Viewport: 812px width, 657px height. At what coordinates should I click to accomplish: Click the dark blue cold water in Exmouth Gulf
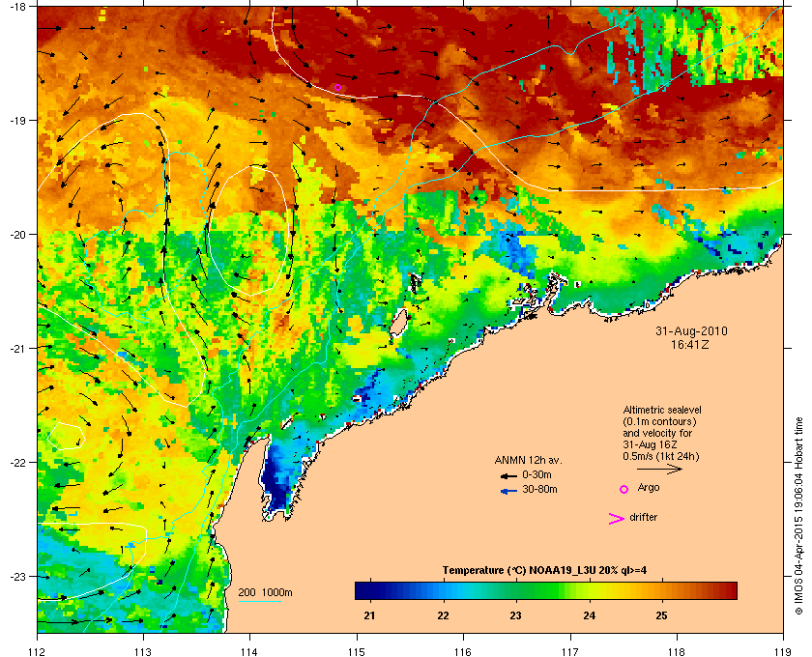click(x=275, y=481)
